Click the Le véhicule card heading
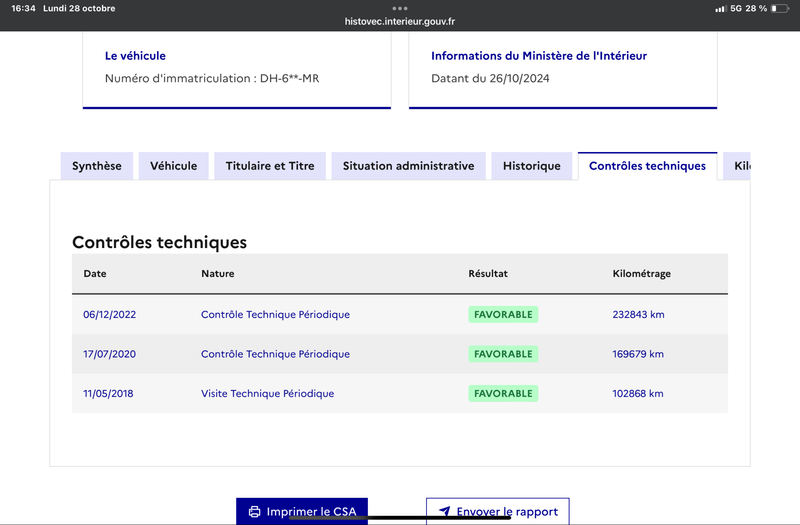This screenshot has width=800, height=525. point(135,56)
